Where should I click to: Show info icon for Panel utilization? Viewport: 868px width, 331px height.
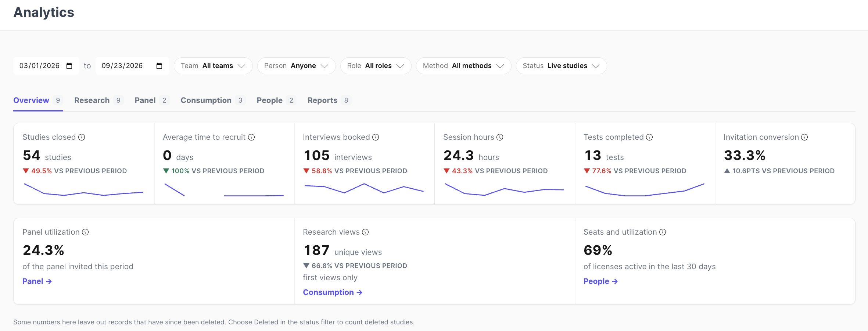[x=85, y=232]
